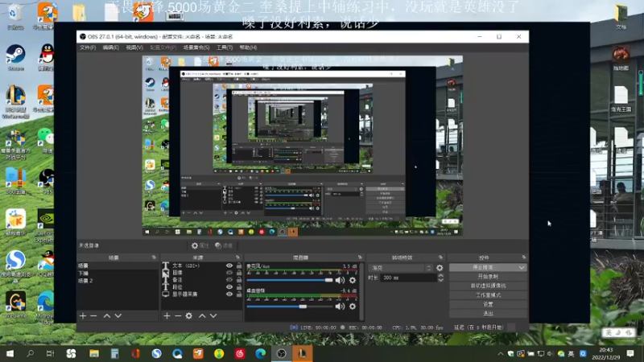The image size is (644, 362).
Task: Toggle lock on 图像 source
Action: tap(239, 273)
